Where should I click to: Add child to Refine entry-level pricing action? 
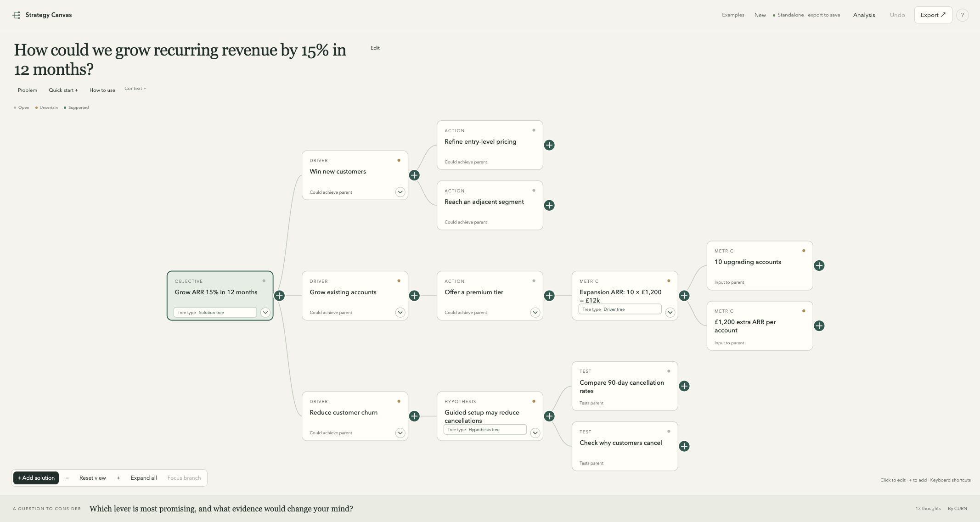point(549,145)
